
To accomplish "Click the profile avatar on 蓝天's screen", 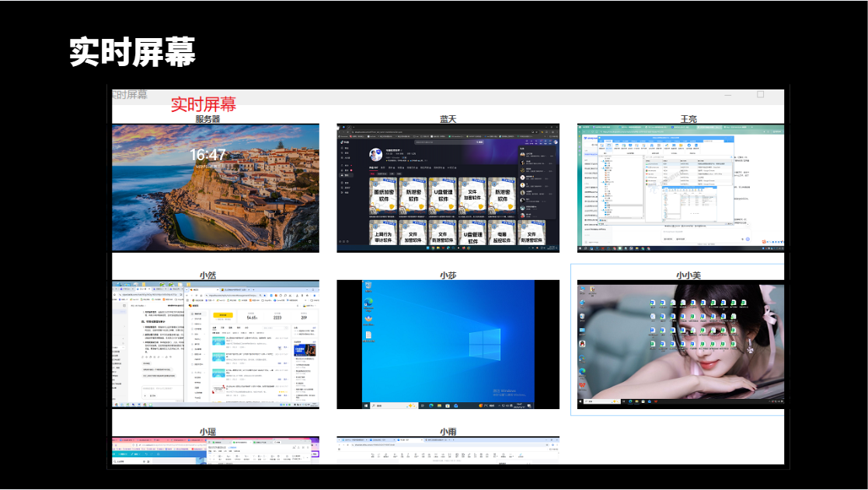I will tap(375, 154).
